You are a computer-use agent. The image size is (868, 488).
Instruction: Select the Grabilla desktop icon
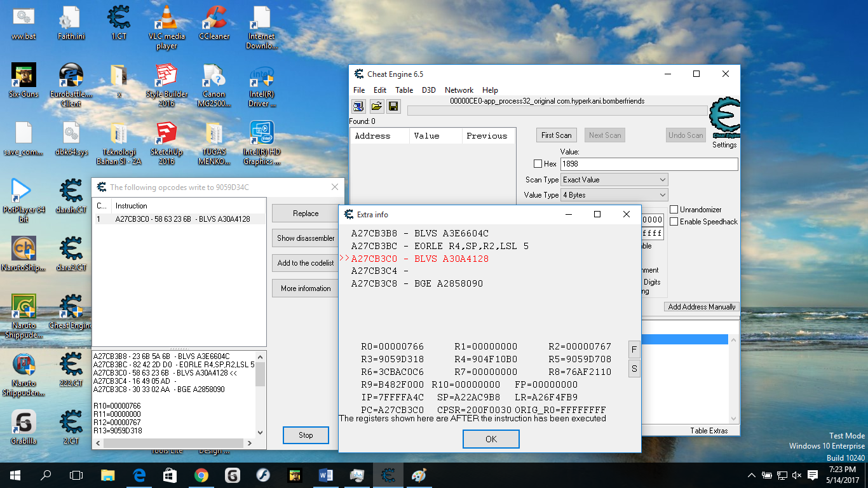[24, 428]
